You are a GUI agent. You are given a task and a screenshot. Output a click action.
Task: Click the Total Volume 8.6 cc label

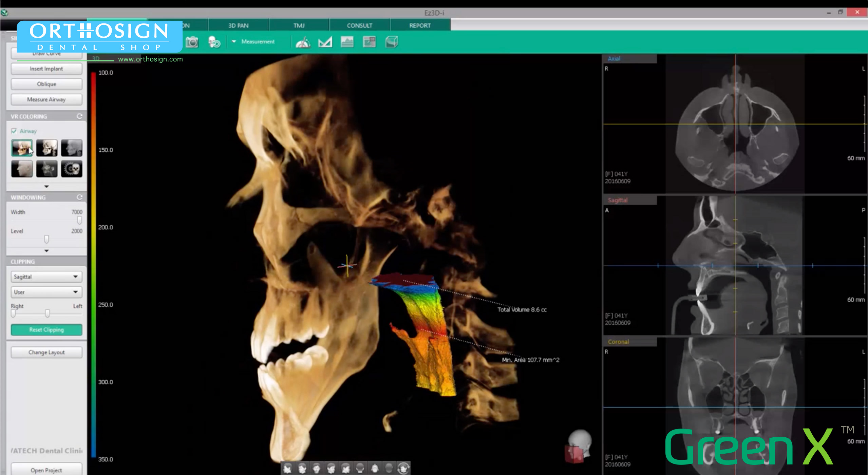point(522,309)
